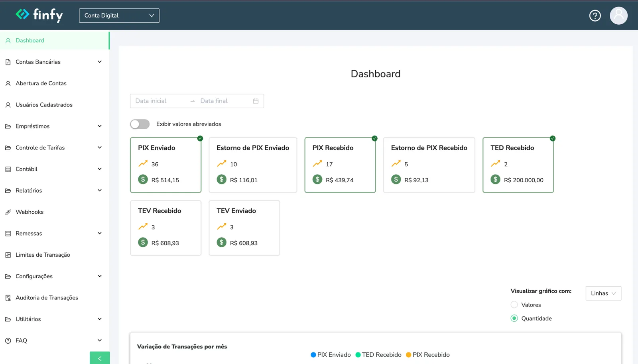
Task: Select the TEV Enviado card
Action: 244,228
